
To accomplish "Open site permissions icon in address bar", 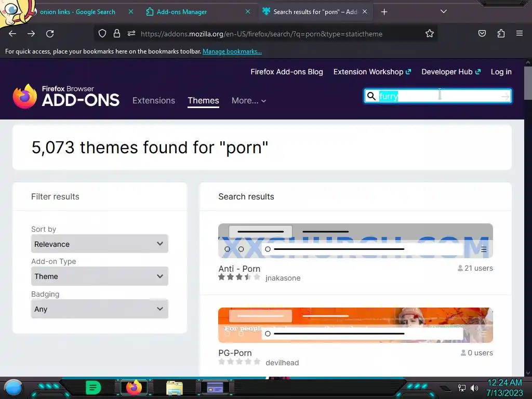I will click(x=131, y=34).
